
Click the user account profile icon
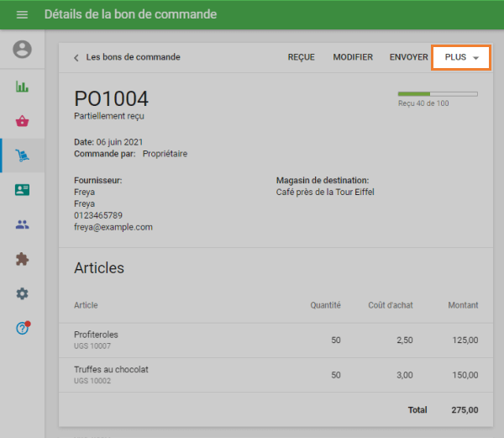pos(22,50)
